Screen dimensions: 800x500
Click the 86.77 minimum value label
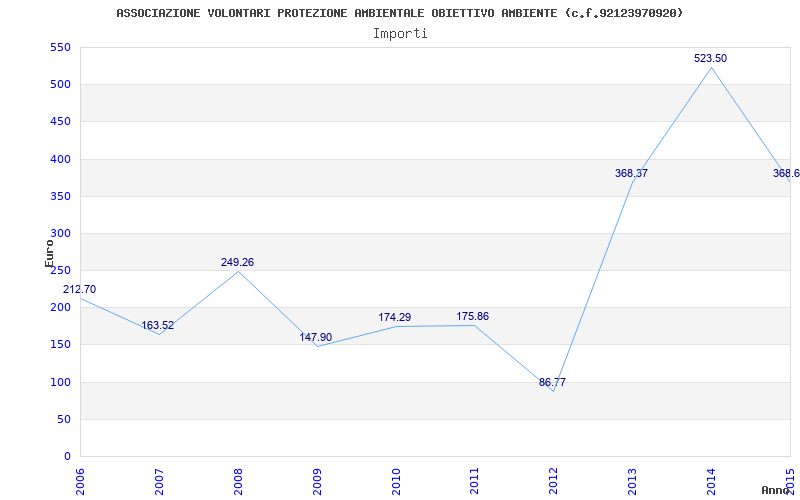[x=553, y=382]
